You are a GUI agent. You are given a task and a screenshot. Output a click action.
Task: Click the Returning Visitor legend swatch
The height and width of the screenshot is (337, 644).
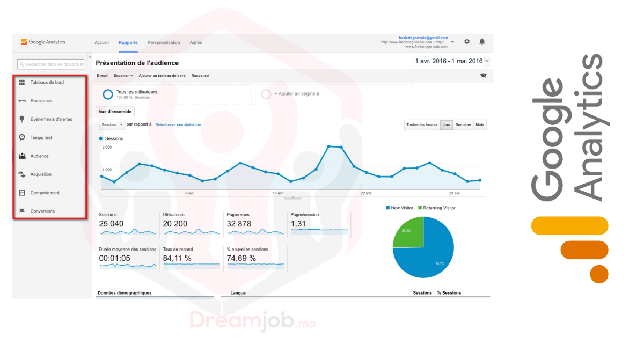tap(420, 208)
